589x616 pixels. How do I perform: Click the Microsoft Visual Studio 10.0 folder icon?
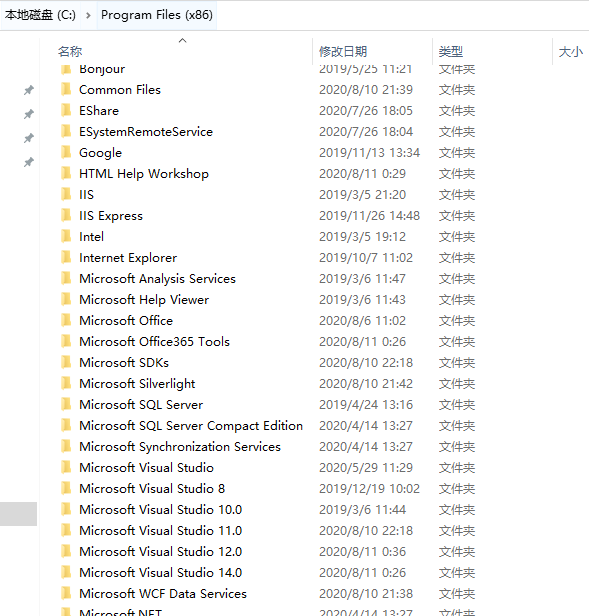pyautogui.click(x=66, y=509)
